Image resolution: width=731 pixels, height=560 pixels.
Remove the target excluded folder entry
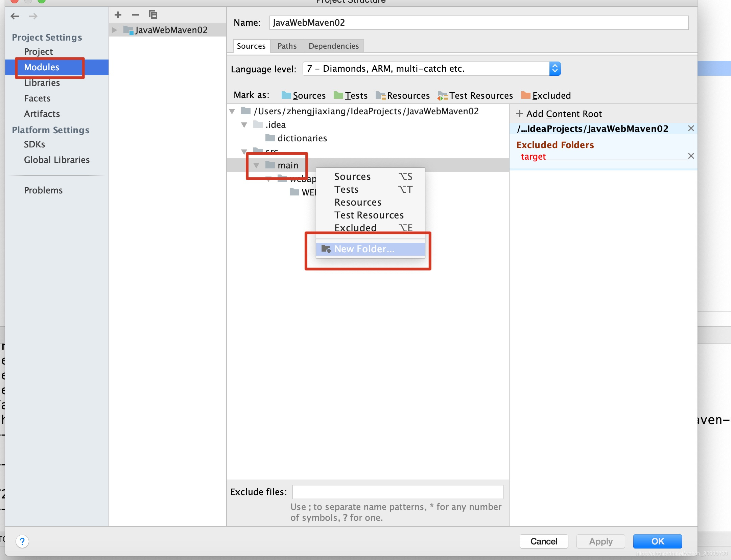point(691,156)
